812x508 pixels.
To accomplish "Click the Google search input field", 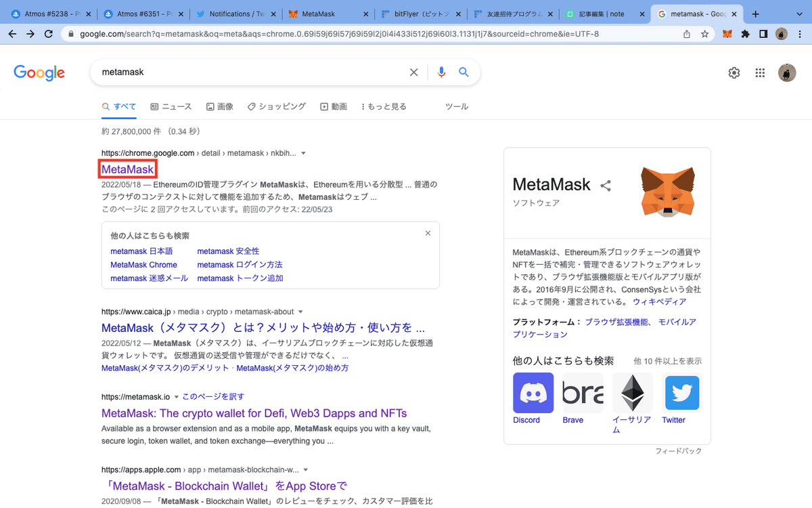I will pos(250,72).
